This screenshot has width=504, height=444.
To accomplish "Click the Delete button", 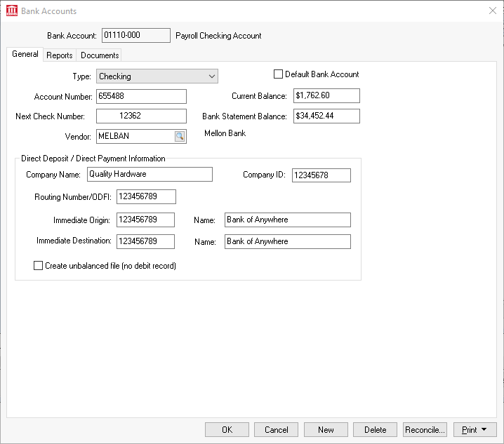I will click(375, 429).
